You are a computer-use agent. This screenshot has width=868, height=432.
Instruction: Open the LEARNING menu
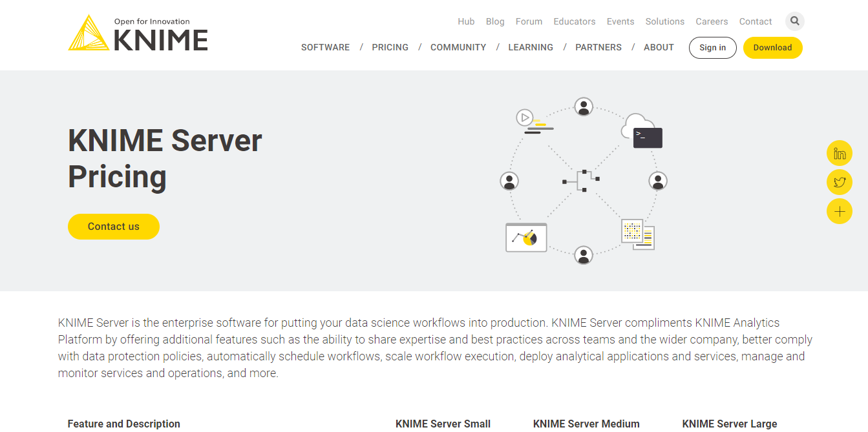coord(531,47)
